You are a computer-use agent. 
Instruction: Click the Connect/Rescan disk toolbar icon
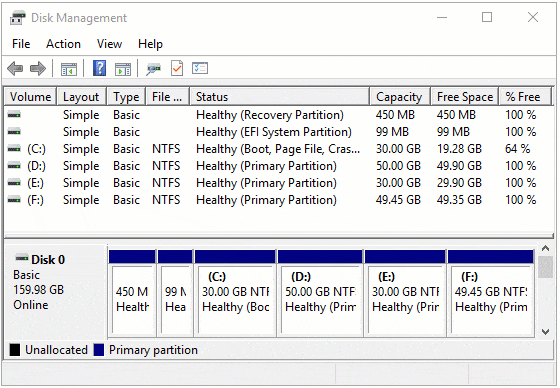coord(154,69)
